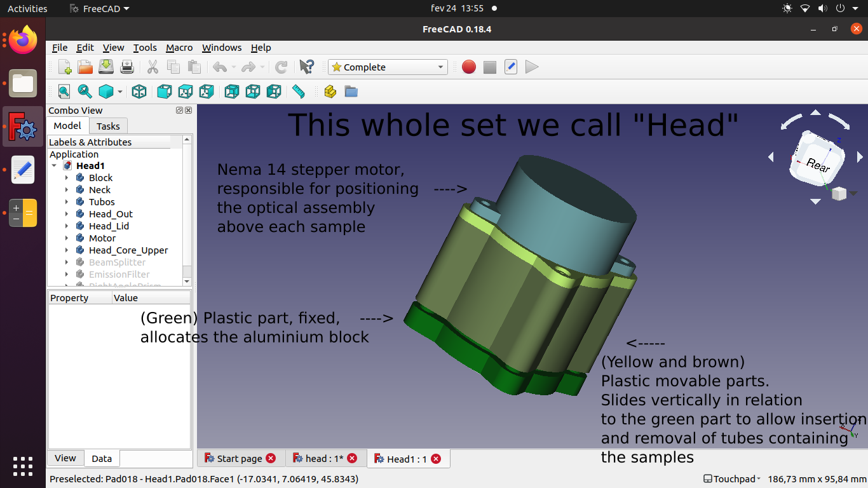The height and width of the screenshot is (488, 868).
Task: Click the Fit All view icon
Action: pos(64,91)
